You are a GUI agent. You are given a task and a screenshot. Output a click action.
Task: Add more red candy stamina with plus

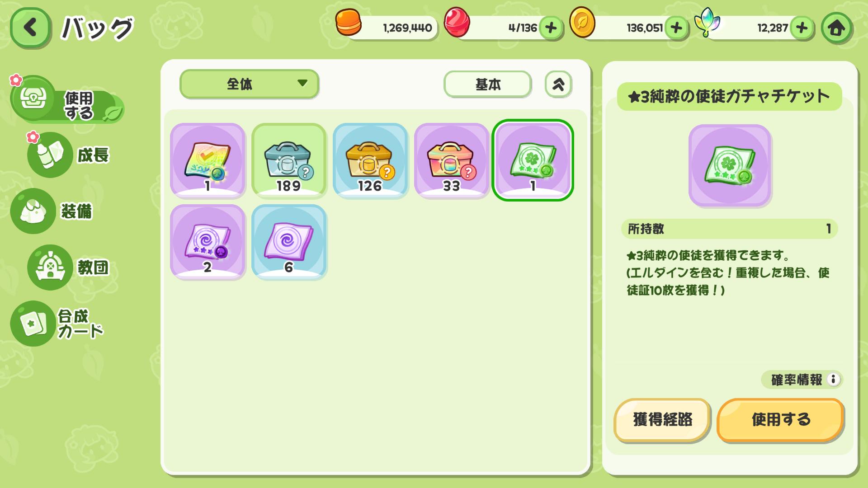click(x=551, y=28)
